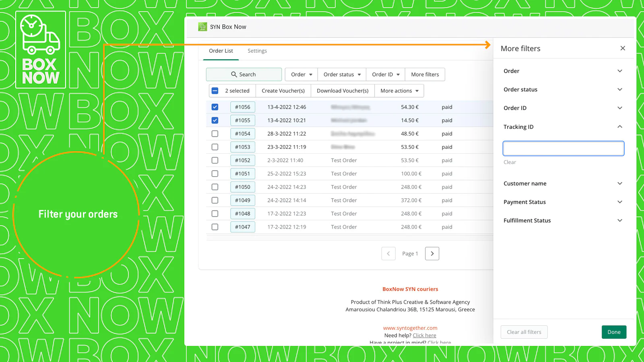This screenshot has width=644, height=362.
Task: Click date 13-4-2022 12:46
Action: 287,107
